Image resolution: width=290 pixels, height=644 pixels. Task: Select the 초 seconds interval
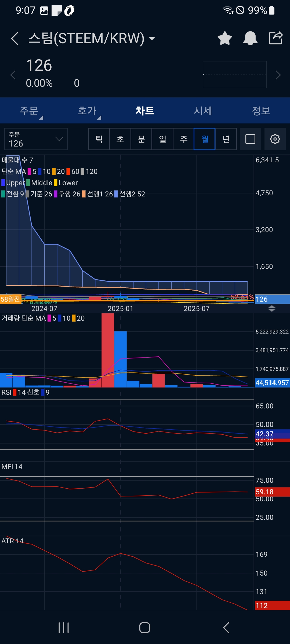click(120, 139)
